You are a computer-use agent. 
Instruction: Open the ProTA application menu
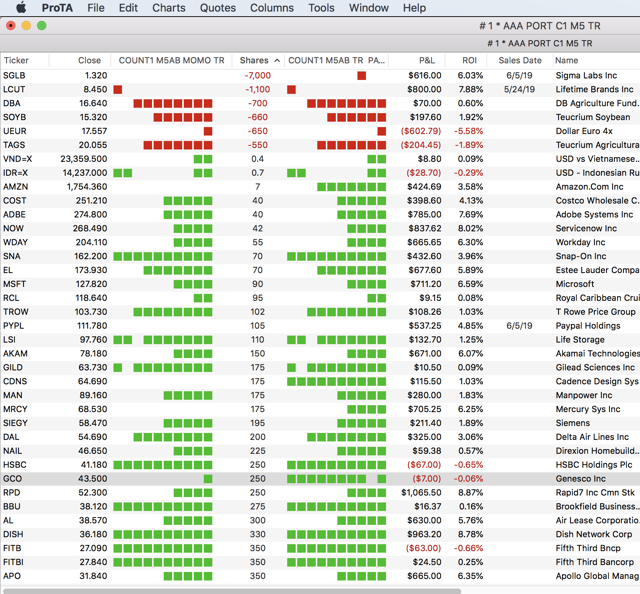[57, 8]
